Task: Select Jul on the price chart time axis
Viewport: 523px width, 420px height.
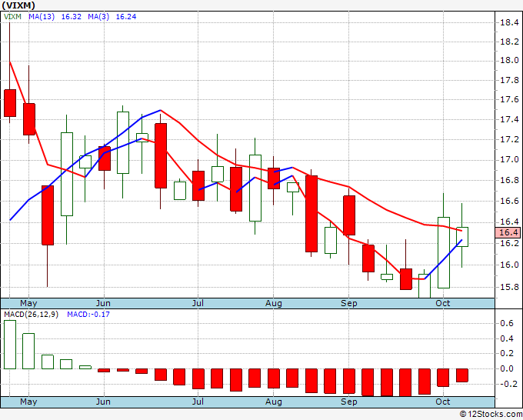Action: [198, 303]
